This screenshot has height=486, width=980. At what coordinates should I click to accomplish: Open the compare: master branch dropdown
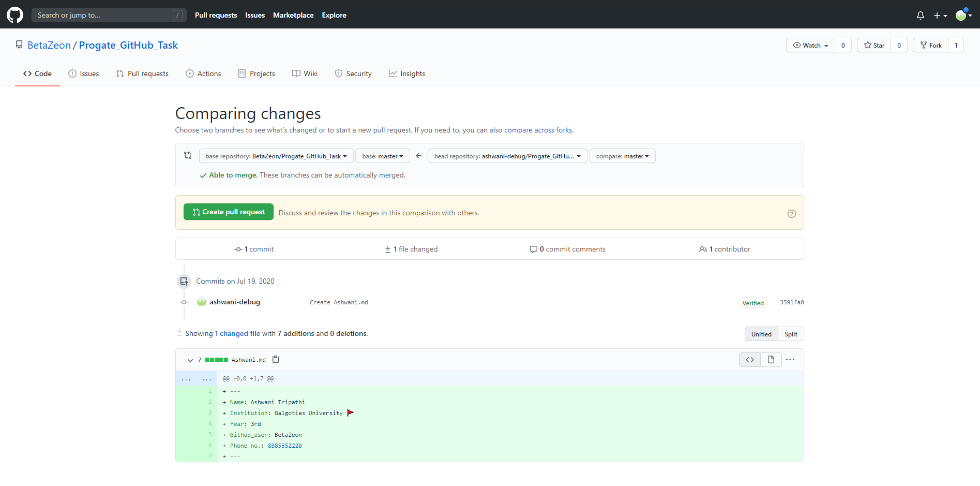pyautogui.click(x=622, y=156)
